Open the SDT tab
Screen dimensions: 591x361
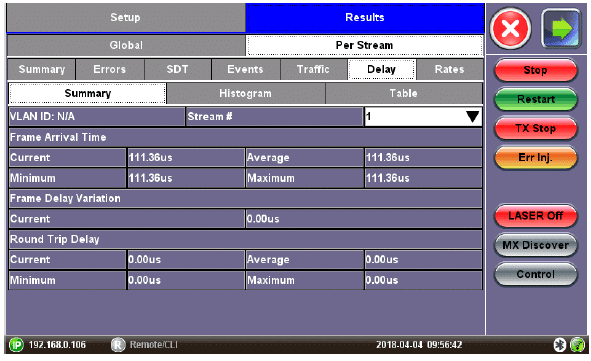coord(178,69)
